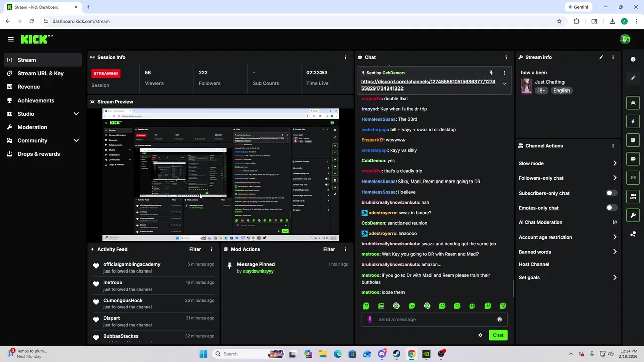The height and width of the screenshot is (362, 644).
Task: Toggle the document notes widget icon
Action: (x=633, y=140)
